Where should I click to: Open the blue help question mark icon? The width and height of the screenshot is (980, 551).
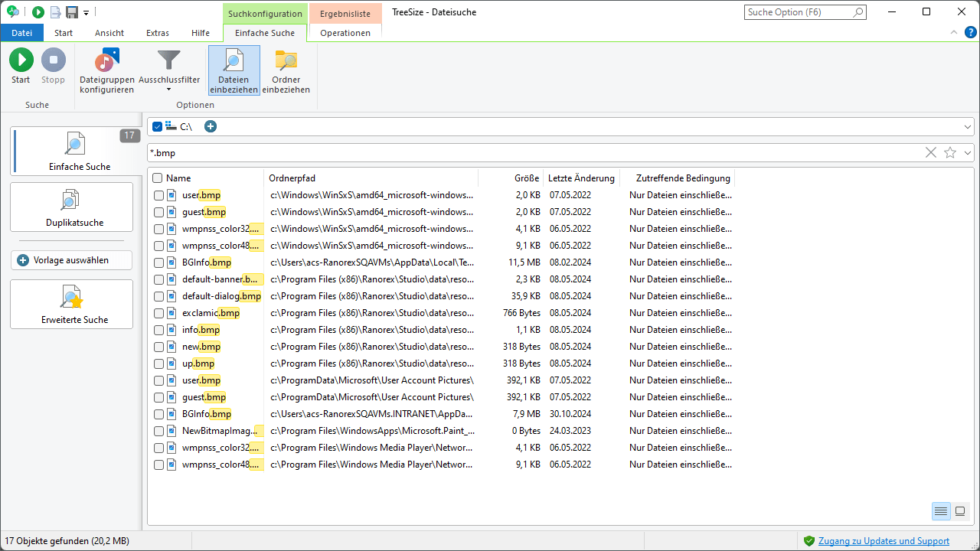[x=970, y=32]
